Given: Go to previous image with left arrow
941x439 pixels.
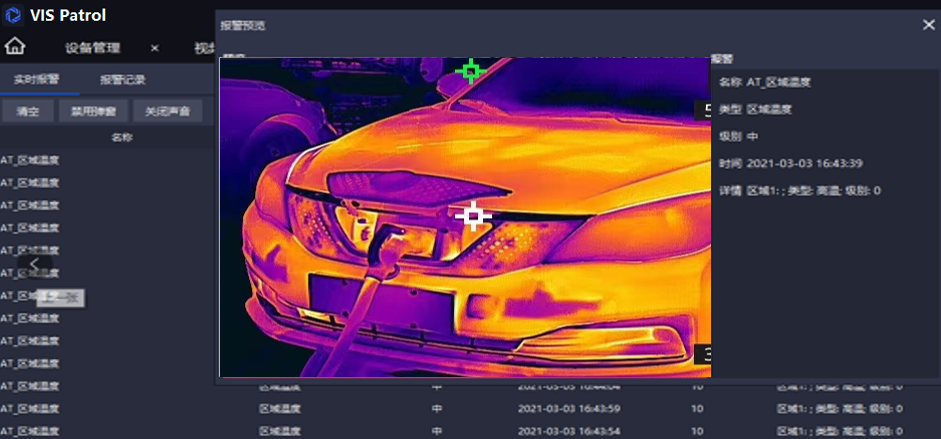Looking at the screenshot, I should click(34, 264).
